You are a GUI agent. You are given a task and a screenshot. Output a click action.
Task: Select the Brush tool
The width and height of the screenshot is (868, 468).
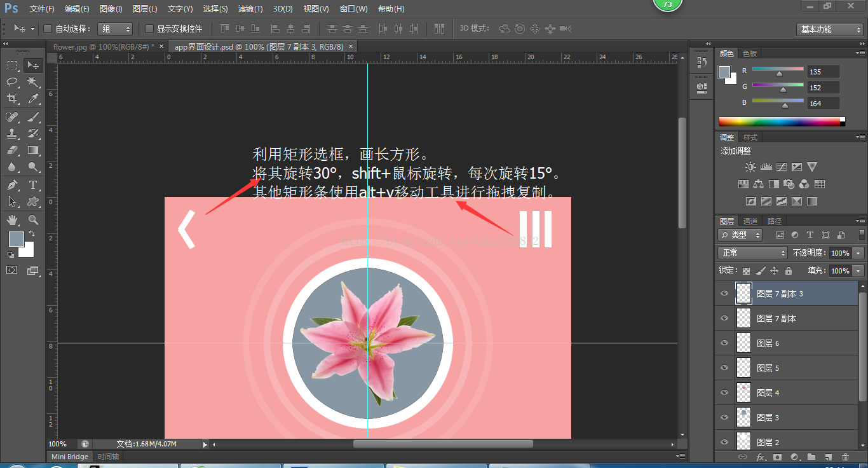click(x=33, y=117)
